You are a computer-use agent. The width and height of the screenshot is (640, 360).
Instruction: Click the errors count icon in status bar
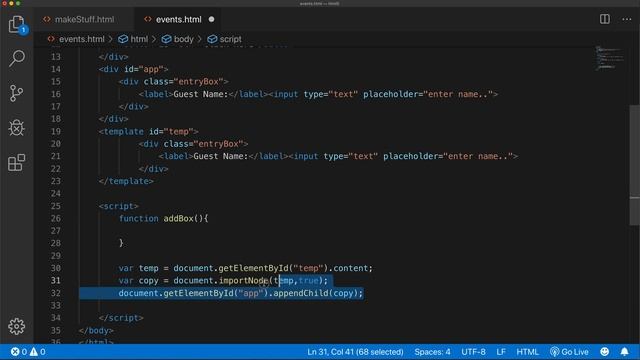(18, 351)
